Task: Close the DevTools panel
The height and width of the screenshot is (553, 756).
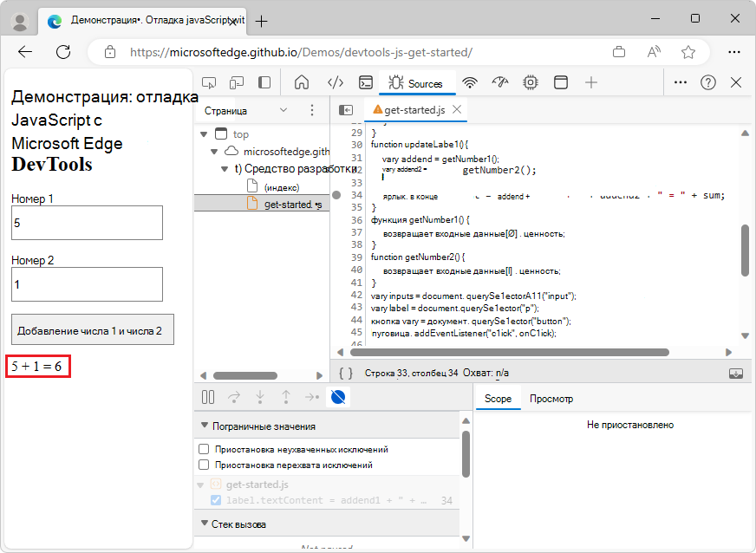Action: [x=736, y=82]
